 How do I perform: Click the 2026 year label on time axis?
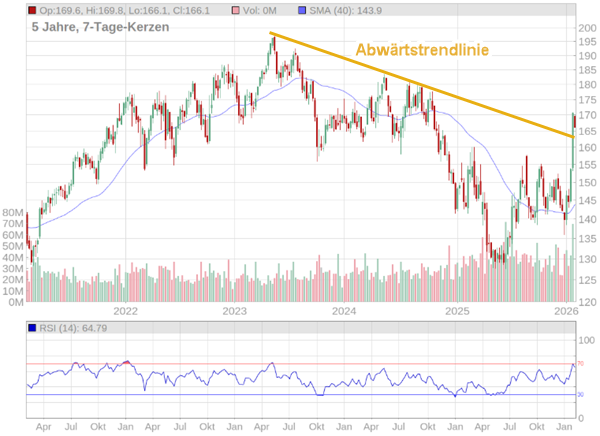click(x=566, y=311)
